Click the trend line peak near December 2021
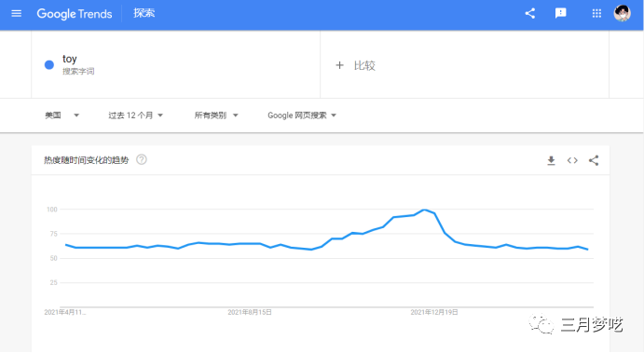 [x=424, y=210]
